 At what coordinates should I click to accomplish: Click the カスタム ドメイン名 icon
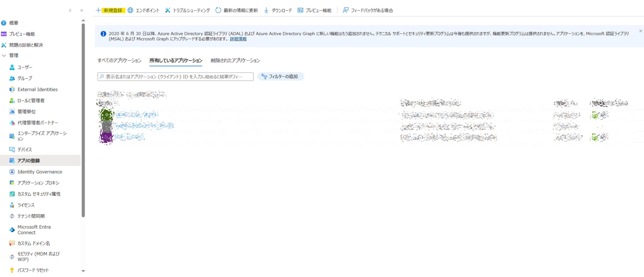point(12,243)
